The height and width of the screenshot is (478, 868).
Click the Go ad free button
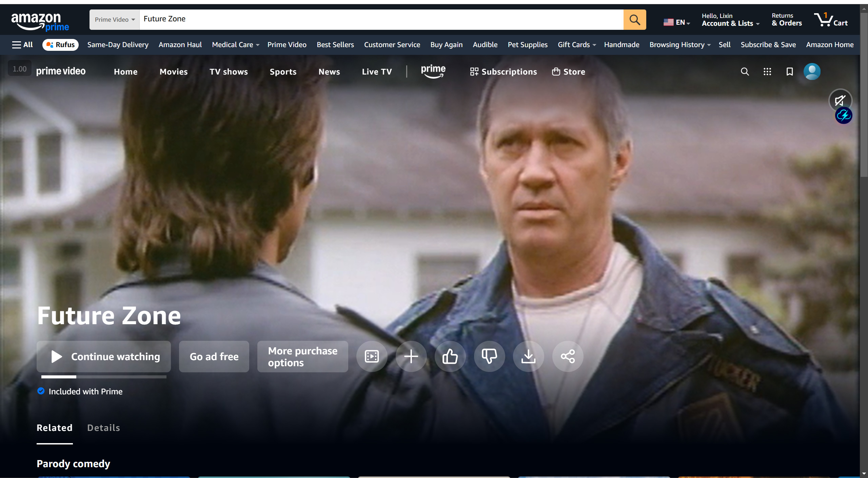(214, 356)
